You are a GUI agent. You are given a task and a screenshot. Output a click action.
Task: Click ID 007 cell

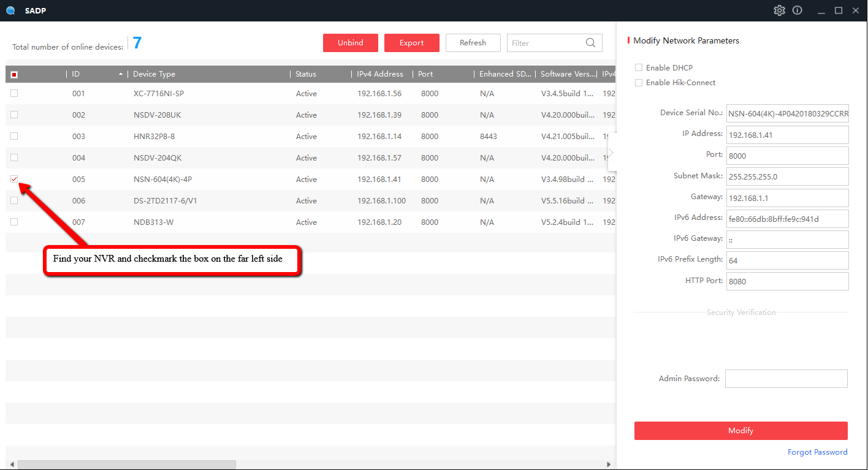(78, 222)
